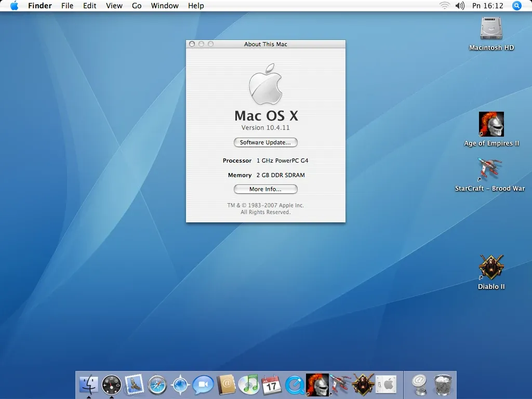Open the Edit menu
This screenshot has width=532, height=399.
click(x=89, y=6)
